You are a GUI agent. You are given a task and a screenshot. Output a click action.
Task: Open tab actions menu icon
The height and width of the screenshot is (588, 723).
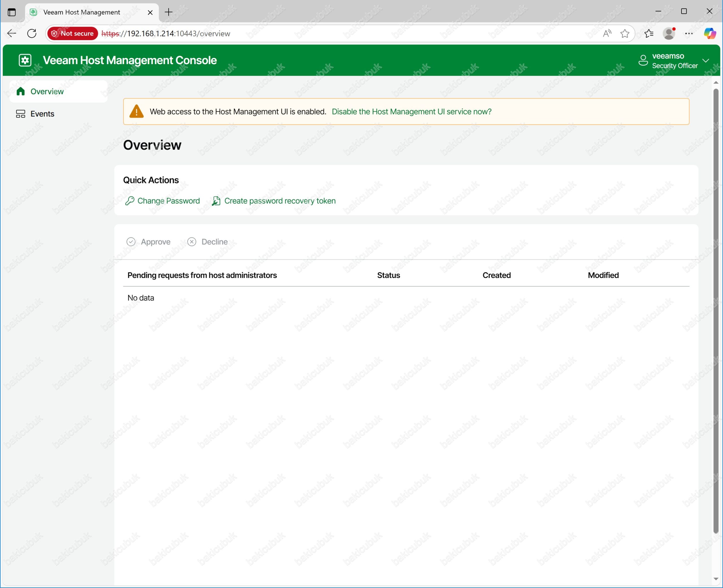pos(12,12)
